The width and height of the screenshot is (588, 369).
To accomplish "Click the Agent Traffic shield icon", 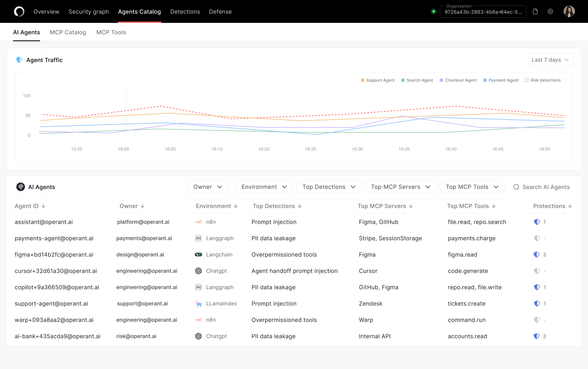I will click(x=19, y=60).
